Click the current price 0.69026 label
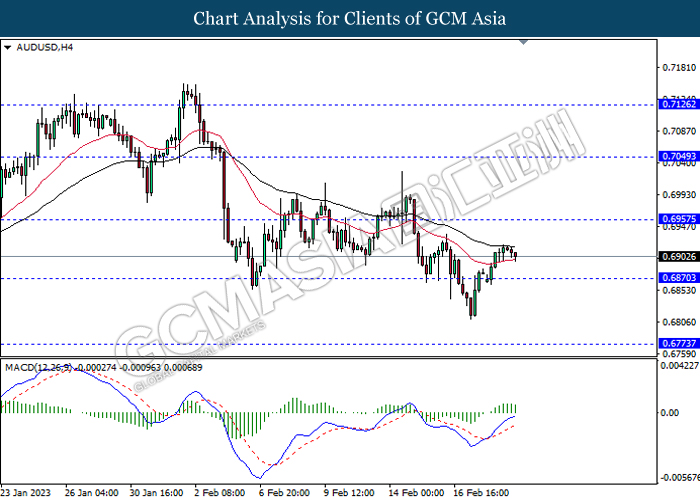 pos(679,257)
